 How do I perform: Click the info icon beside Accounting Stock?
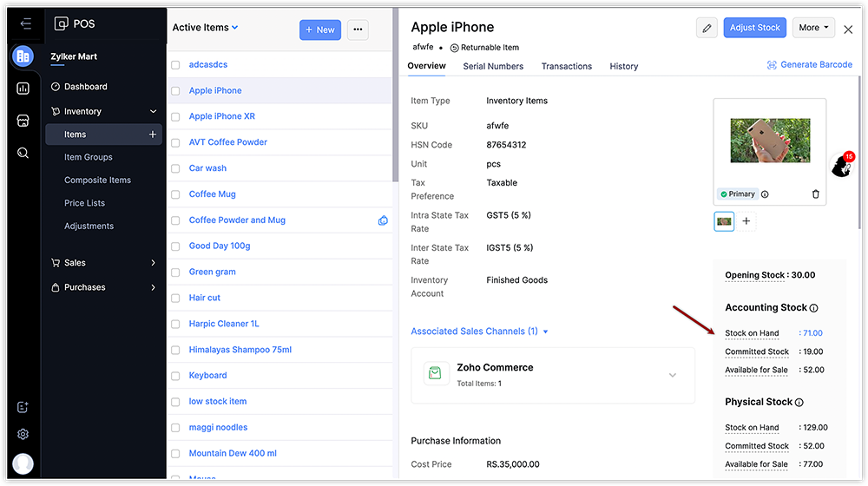(814, 308)
